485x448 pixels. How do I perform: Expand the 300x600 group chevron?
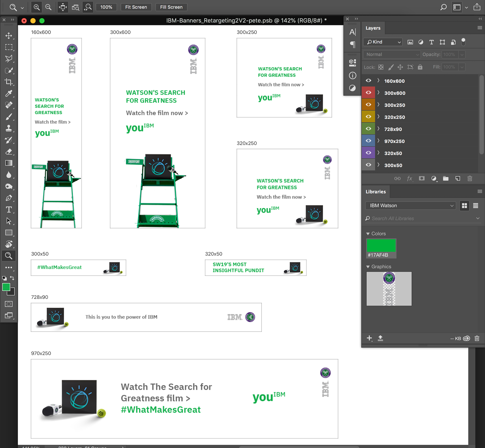(378, 92)
